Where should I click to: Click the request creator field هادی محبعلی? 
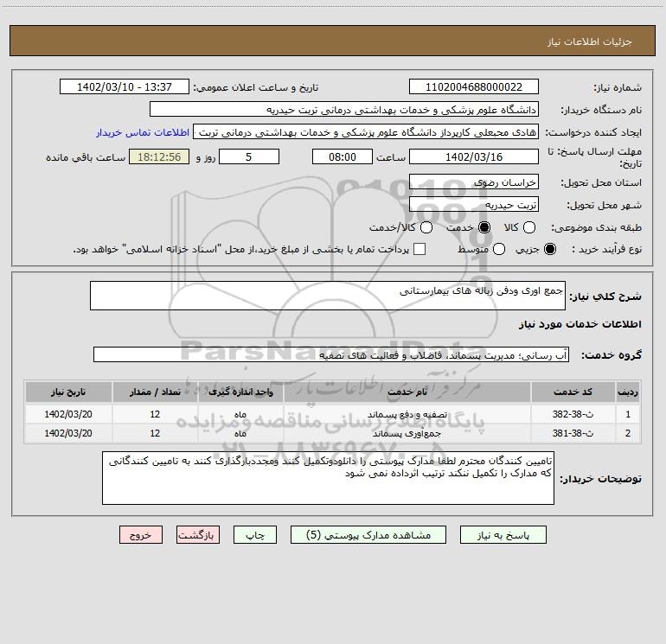tap(366, 132)
